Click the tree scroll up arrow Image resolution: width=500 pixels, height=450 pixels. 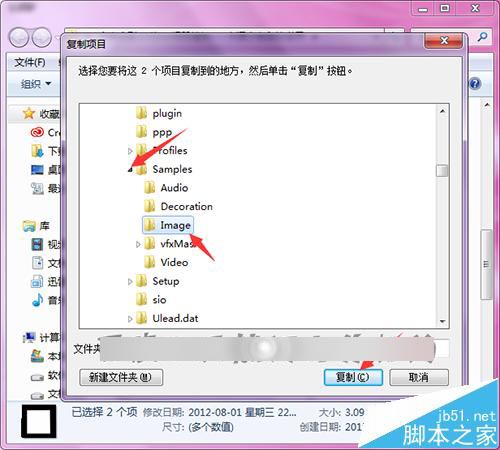point(442,111)
